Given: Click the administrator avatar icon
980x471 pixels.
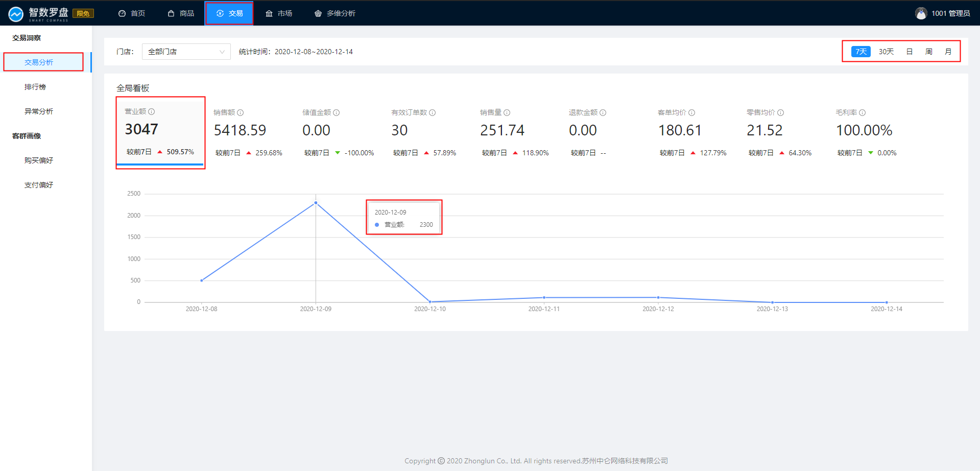Looking at the screenshot, I should (921, 13).
